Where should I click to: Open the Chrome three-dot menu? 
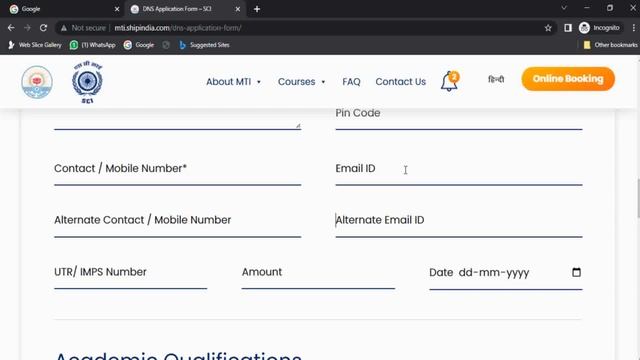(633, 28)
